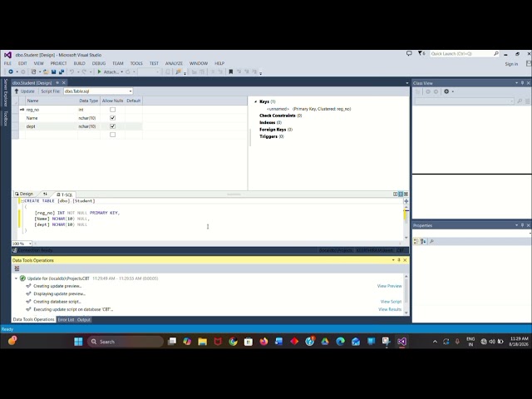The image size is (532, 399).
Task: Open Microsoft Edge from the taskbar
Action: 340,342
